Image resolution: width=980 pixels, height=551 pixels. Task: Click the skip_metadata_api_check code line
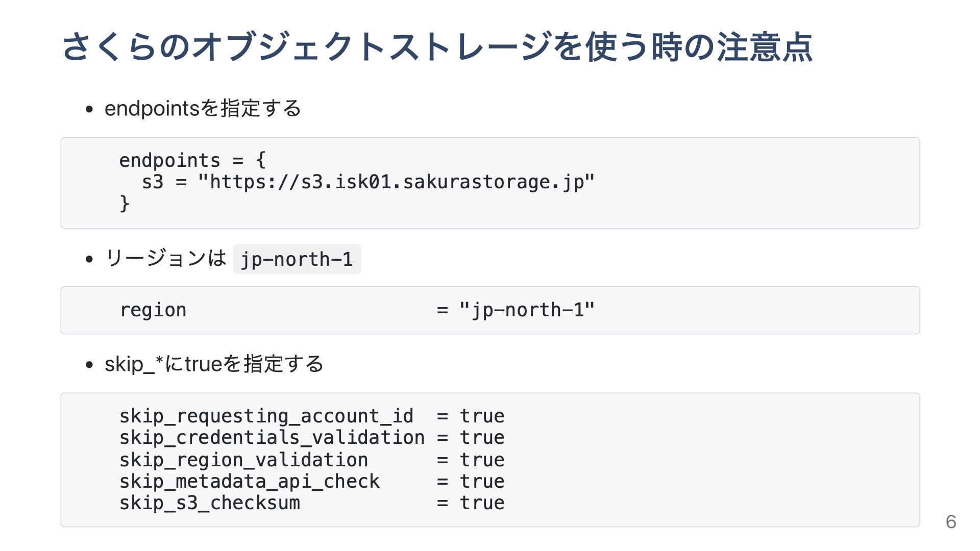250,481
